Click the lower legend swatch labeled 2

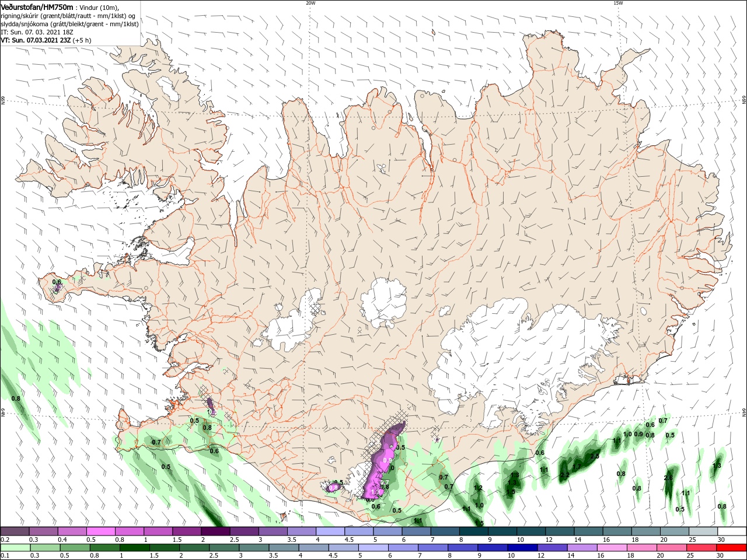194,548
